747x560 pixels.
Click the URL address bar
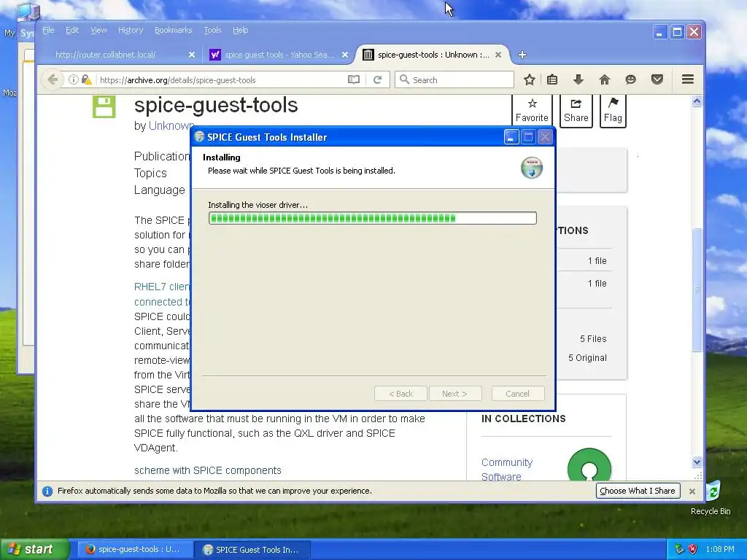[222, 79]
